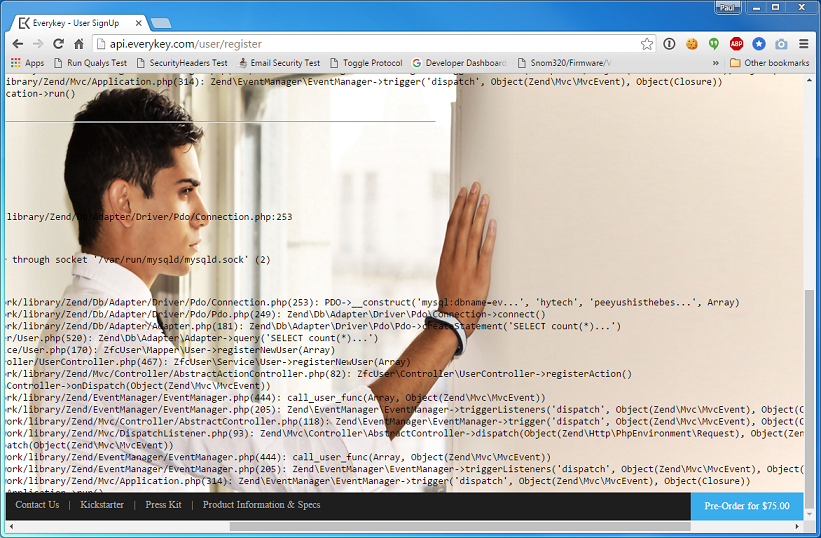Screen dimensions: 821x538
Task: Click the browser back arrow
Action: [17, 44]
